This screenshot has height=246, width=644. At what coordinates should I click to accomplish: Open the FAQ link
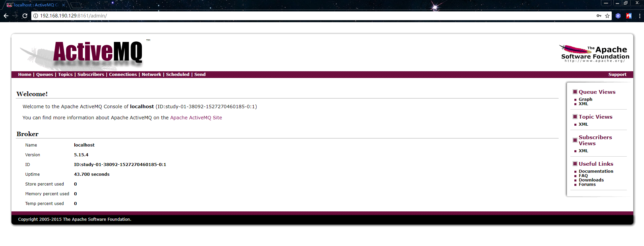click(583, 176)
